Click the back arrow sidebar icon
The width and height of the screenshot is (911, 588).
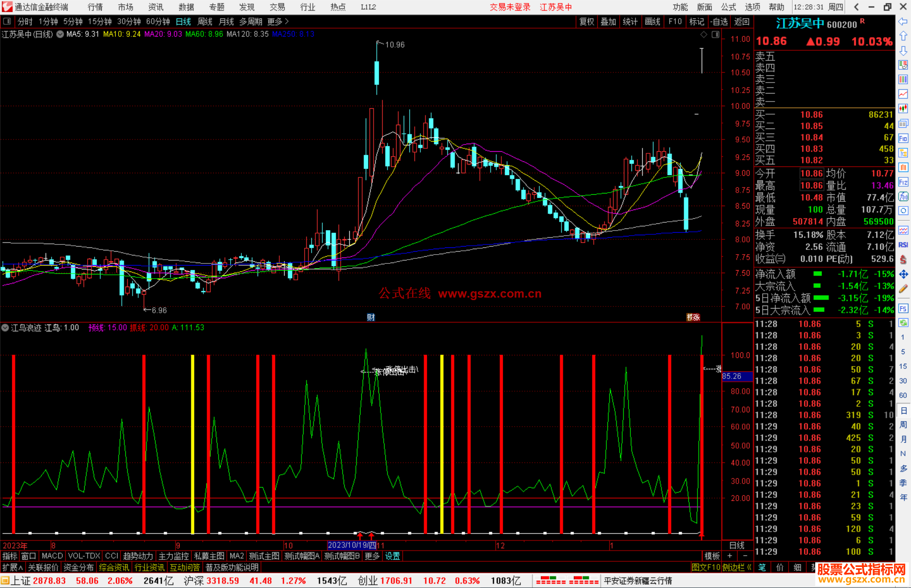coord(903,21)
